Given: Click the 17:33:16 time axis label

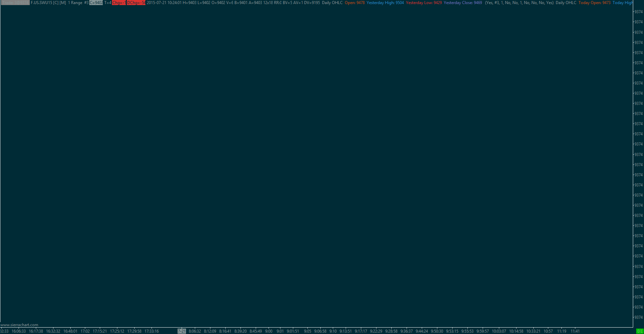Looking at the screenshot, I should tap(152, 331).
